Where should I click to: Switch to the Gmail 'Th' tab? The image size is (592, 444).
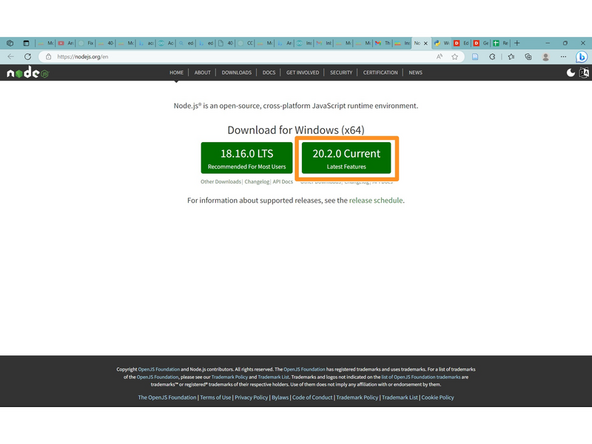coord(382,43)
